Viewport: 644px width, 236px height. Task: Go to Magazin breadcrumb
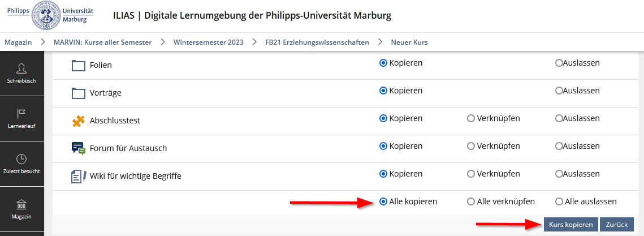tap(19, 42)
